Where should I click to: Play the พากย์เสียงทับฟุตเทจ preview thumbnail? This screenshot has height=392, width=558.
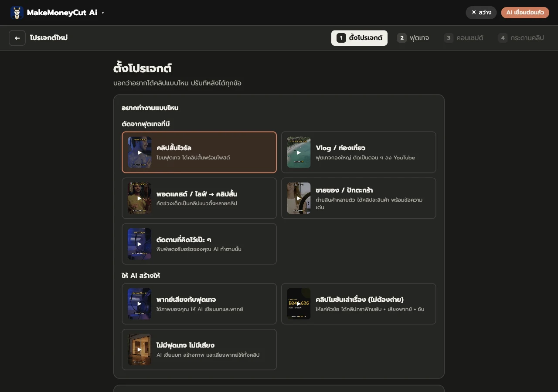point(139,304)
